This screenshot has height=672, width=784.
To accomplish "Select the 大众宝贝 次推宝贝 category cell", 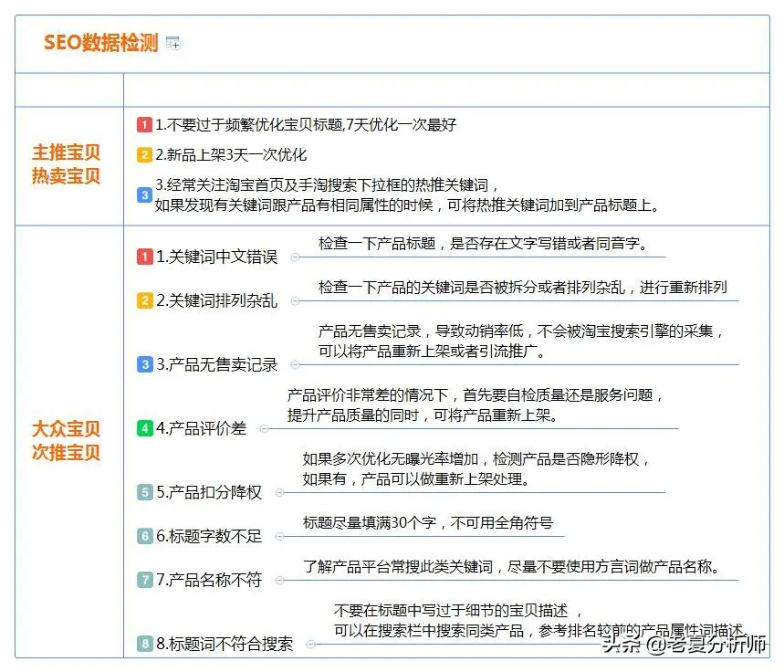I will pyautogui.click(x=67, y=440).
